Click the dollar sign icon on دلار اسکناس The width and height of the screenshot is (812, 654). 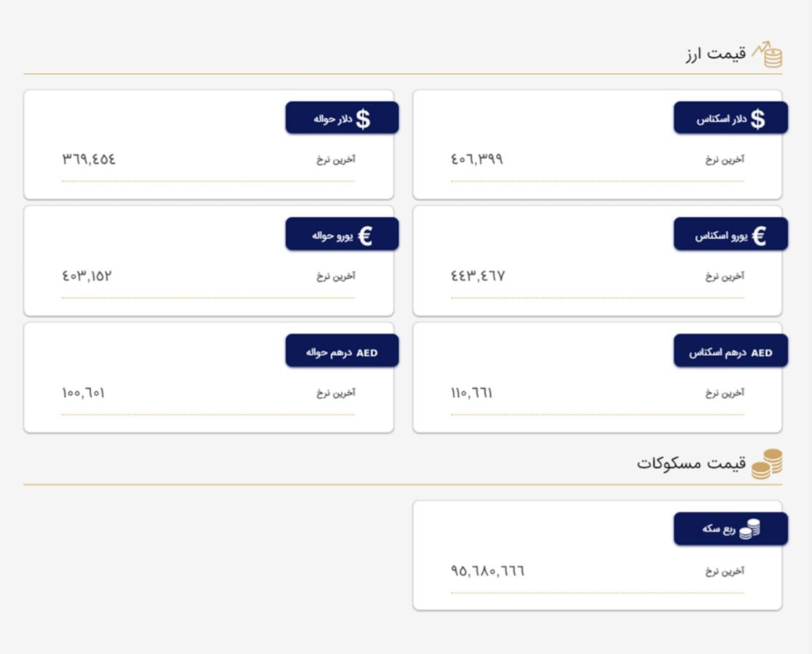[757, 119]
